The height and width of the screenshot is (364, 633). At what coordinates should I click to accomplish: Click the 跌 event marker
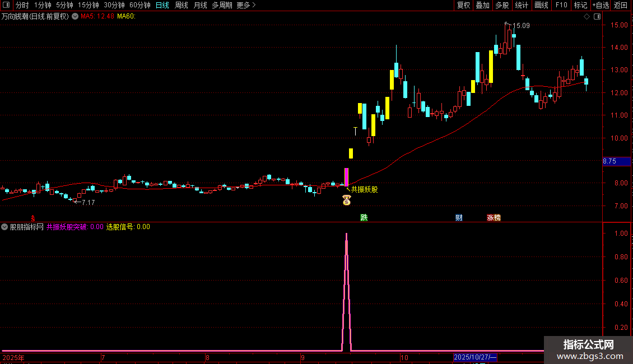click(x=364, y=217)
